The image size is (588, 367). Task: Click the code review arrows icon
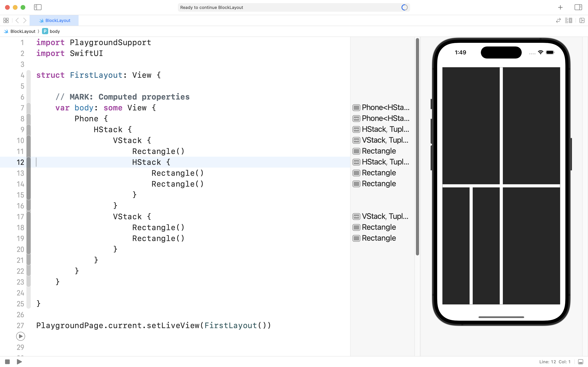click(558, 20)
